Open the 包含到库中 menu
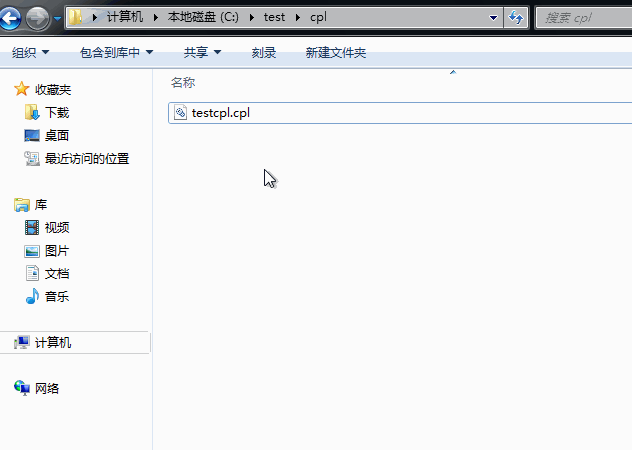 pyautogui.click(x=116, y=52)
